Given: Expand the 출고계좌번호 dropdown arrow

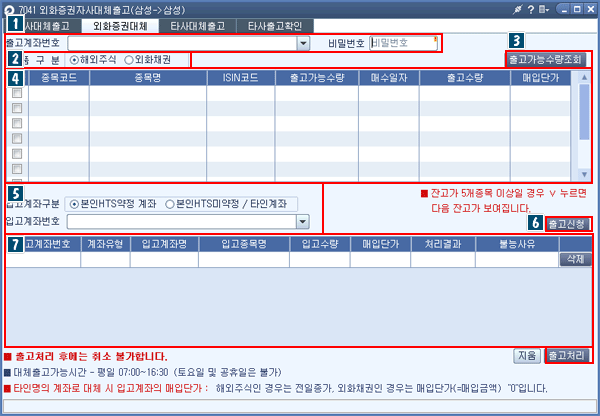Looking at the screenshot, I should (303, 43).
